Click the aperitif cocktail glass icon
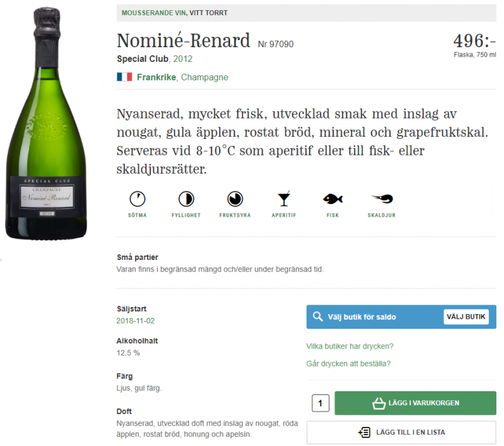 284,199
